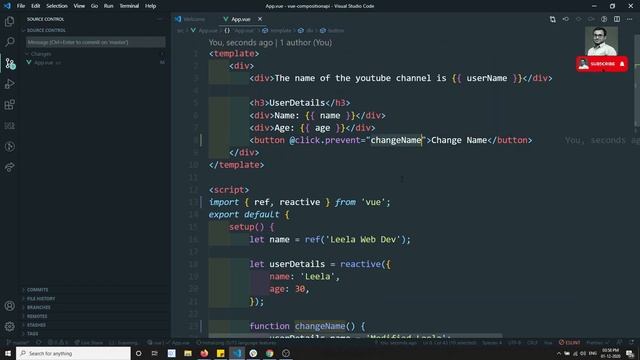Open the Manage gear icon
The width and height of the screenshot is (640, 360).
(x=9, y=326)
